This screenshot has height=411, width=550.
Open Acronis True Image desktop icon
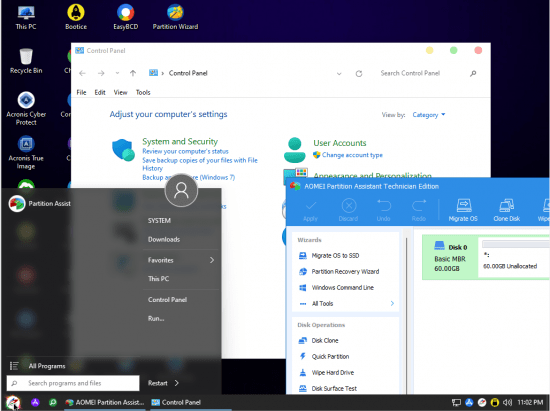click(26, 153)
